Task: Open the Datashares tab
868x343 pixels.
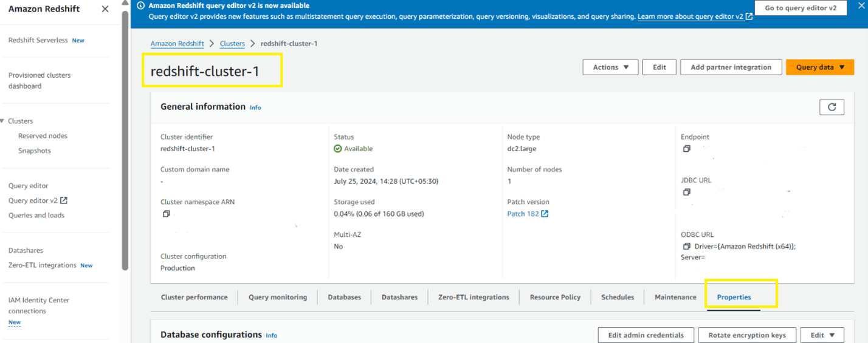Action: (x=399, y=297)
